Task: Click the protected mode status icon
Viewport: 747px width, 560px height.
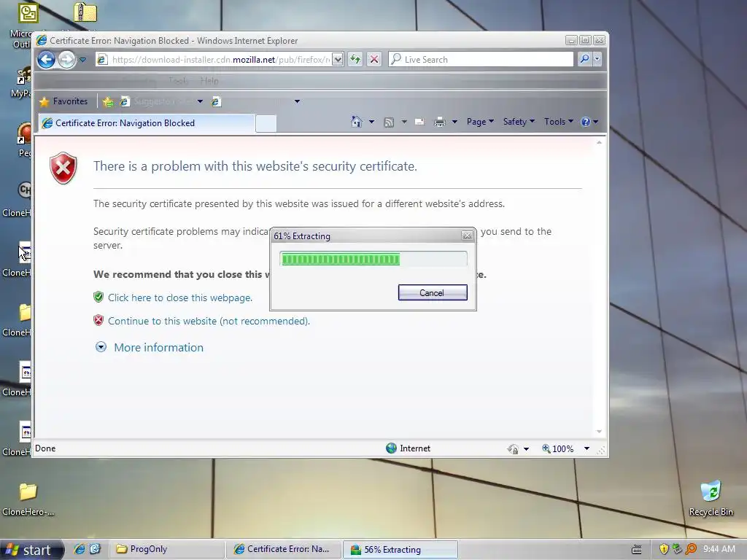Action: coord(513,448)
